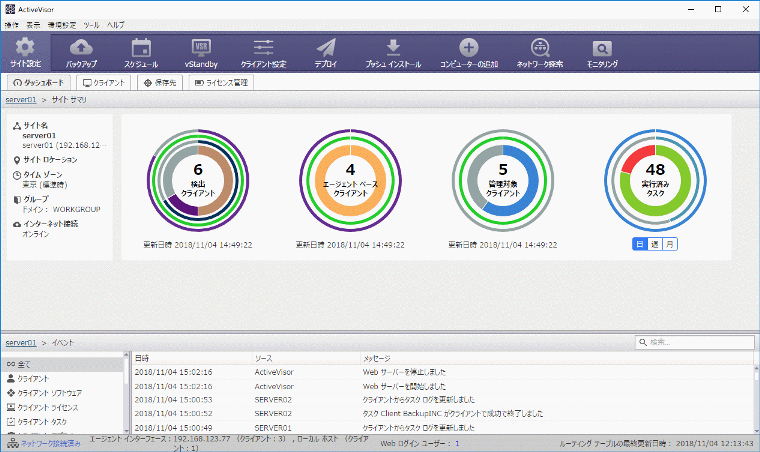The height and width of the screenshot is (452, 760).
Task: Open the スケジュール calendar tool
Action: pyautogui.click(x=141, y=52)
